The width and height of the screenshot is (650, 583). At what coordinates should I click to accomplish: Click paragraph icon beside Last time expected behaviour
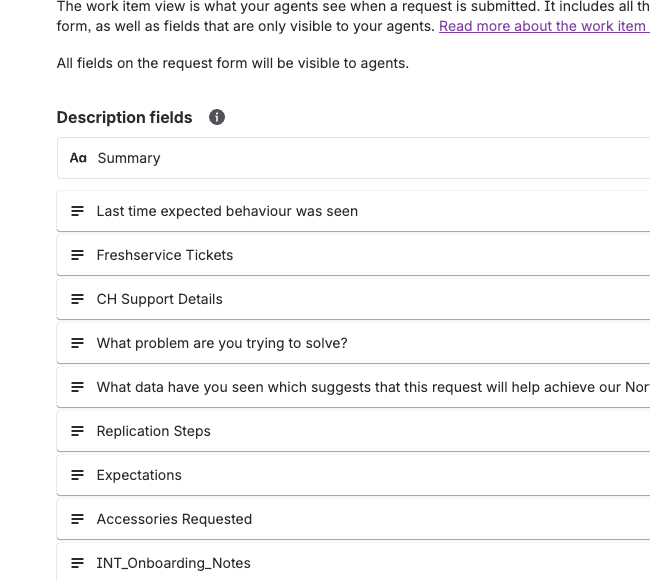point(77,211)
